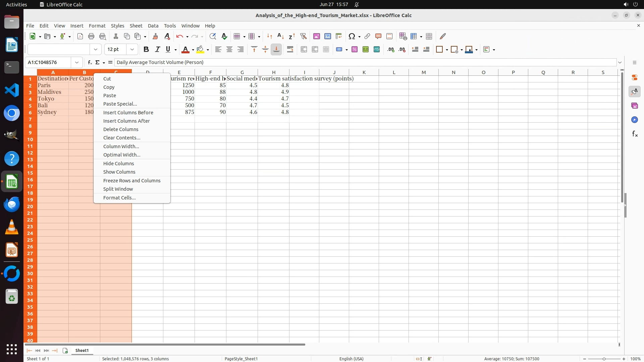The image size is (644, 362).
Task: Open the Navigator sidebar compass icon
Action: pos(634,120)
